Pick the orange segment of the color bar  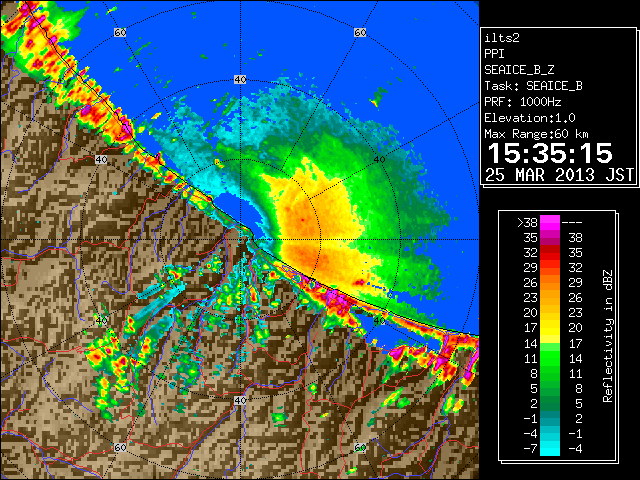[550, 282]
